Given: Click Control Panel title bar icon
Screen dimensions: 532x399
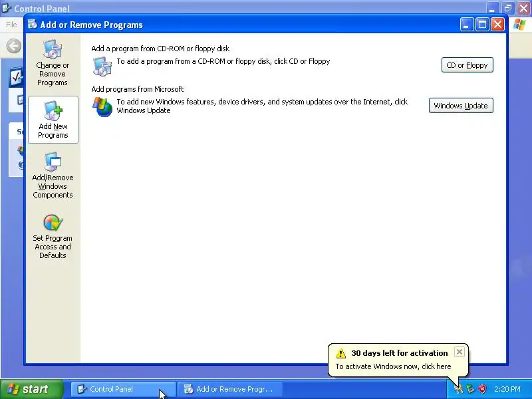Looking at the screenshot, I should (6, 7).
